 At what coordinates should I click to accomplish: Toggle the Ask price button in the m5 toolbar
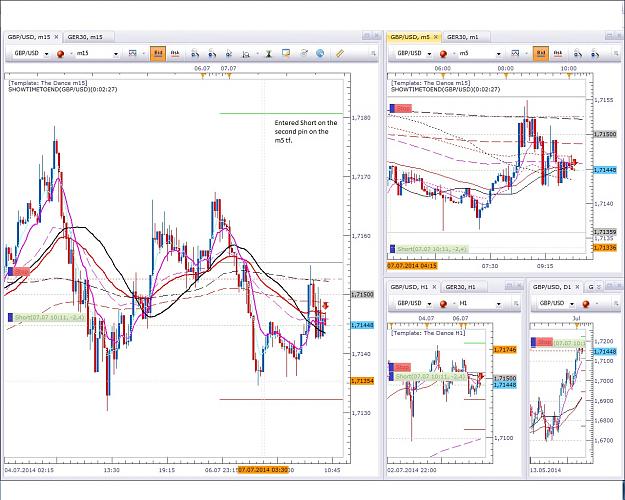coord(558,53)
